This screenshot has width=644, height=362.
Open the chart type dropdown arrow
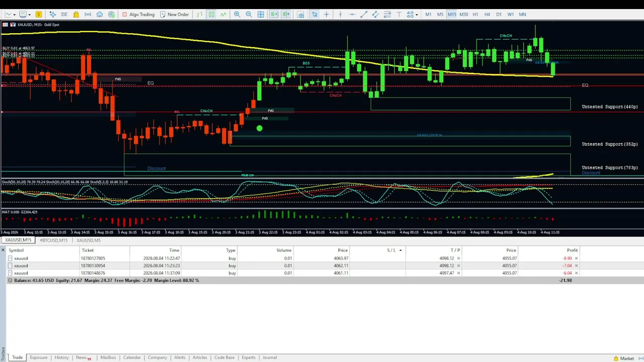coord(14,15)
